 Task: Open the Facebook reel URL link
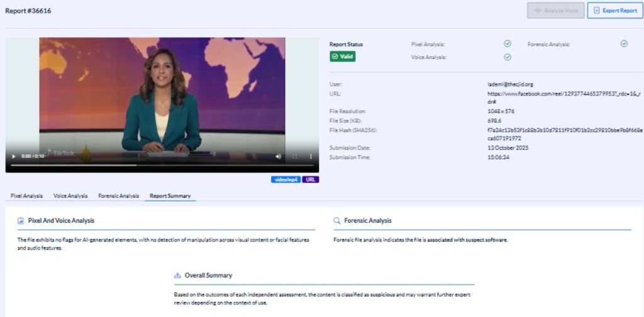[x=560, y=97]
